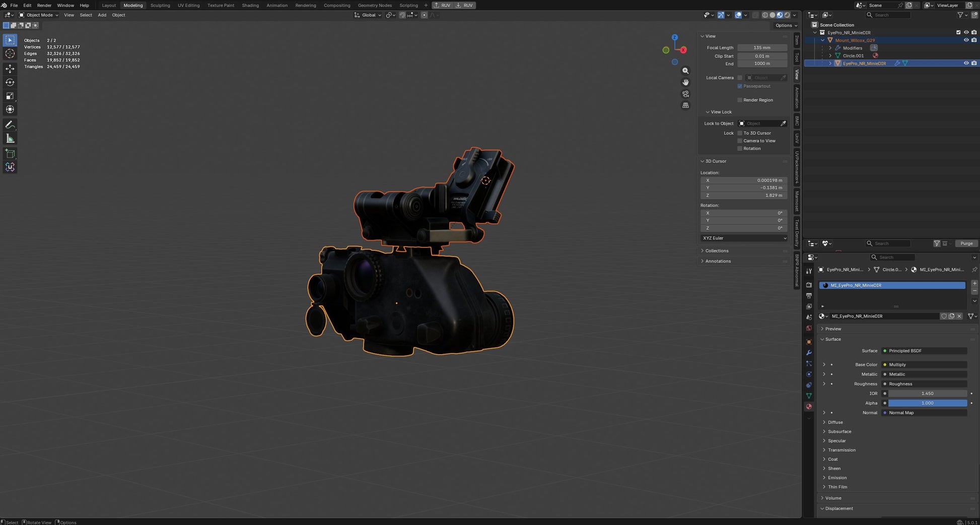Choose the Rotate tool in toolbar

[x=10, y=82]
